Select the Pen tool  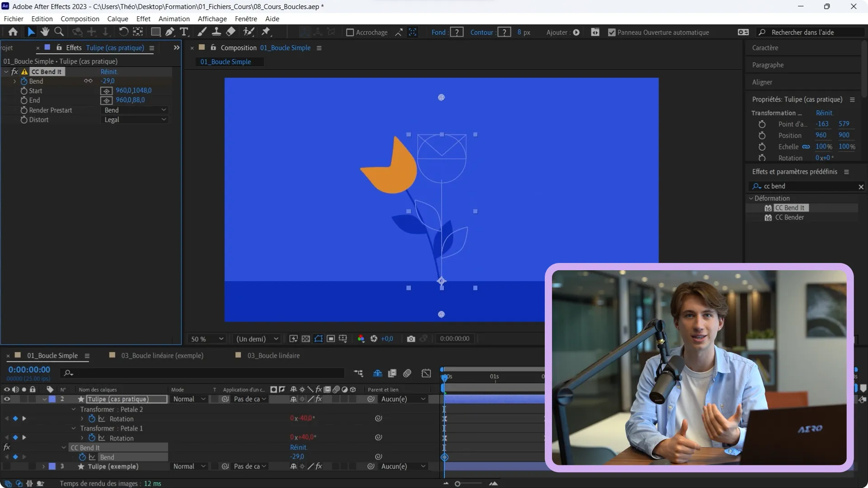[x=170, y=32]
